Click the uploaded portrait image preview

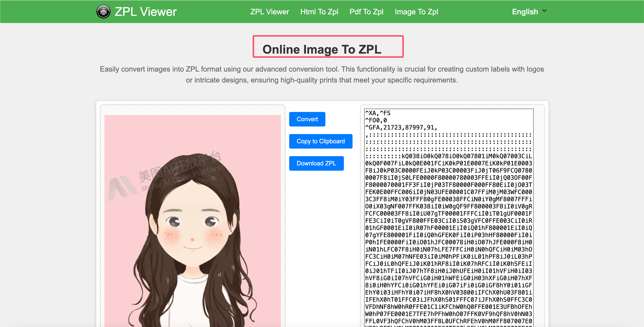point(192,221)
